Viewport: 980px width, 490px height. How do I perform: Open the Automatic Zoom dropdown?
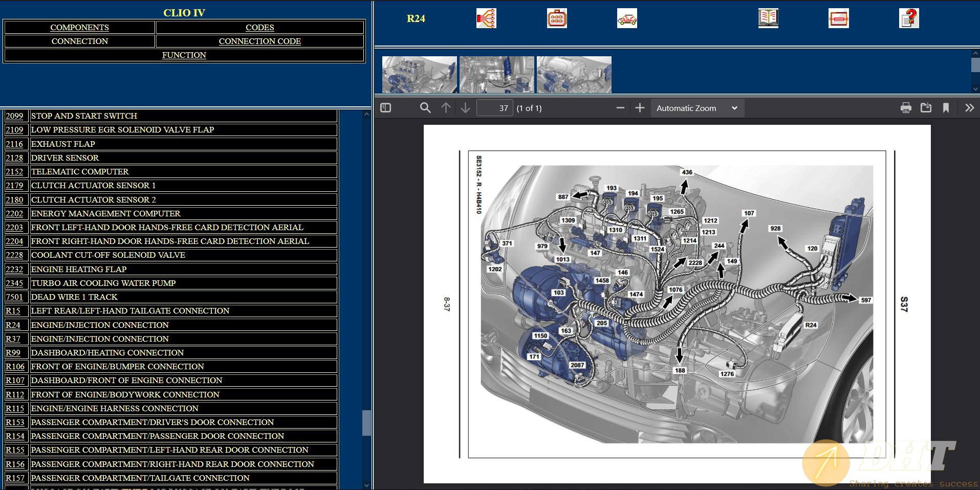pyautogui.click(x=697, y=108)
